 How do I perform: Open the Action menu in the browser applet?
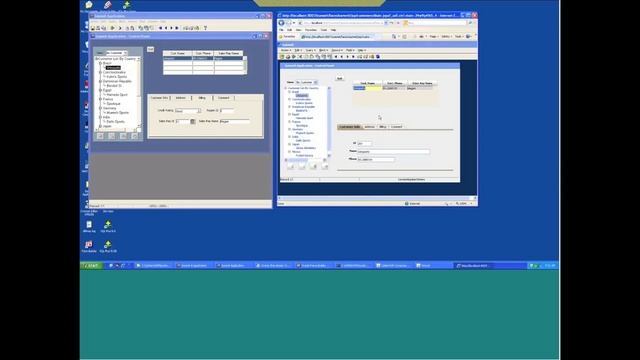coord(286,50)
